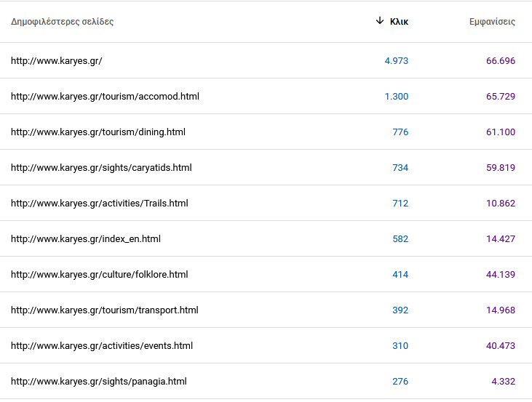Select the sights/caryatids.html page row
Viewport: 532px width, 402px height.
point(266,167)
